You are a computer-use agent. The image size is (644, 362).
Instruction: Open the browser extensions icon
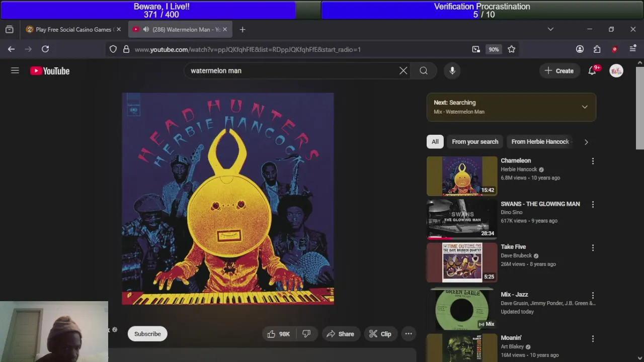pos(597,49)
